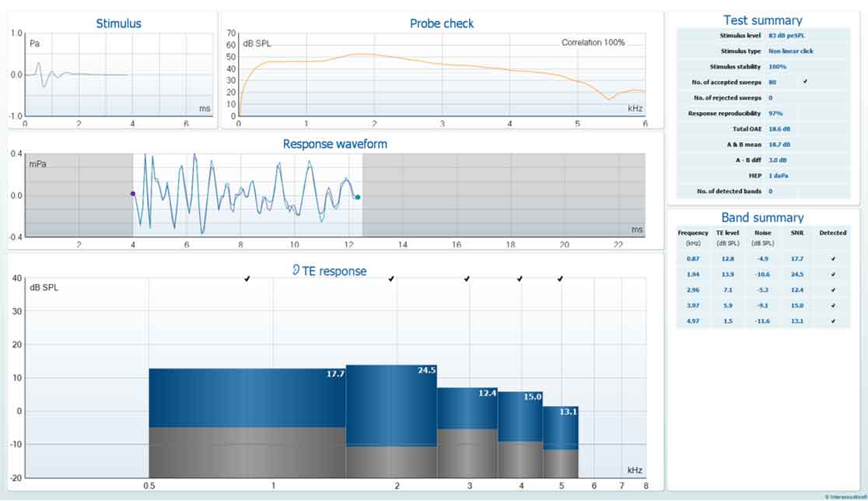Viewport: 868px width, 501px height.
Task: Click the checkmark above the 15.0 TE bar
Action: 520,279
